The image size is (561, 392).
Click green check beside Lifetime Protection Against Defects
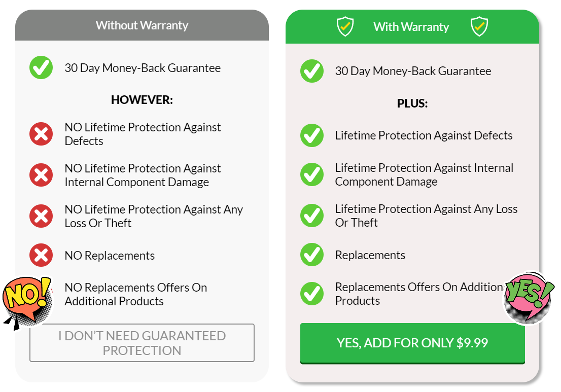coord(312,135)
